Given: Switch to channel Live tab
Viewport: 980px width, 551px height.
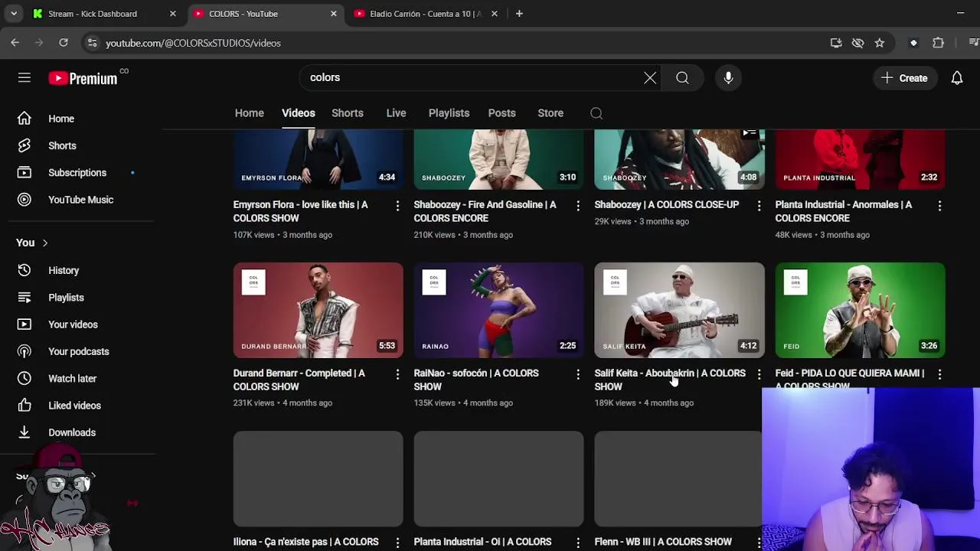Looking at the screenshot, I should click(396, 113).
